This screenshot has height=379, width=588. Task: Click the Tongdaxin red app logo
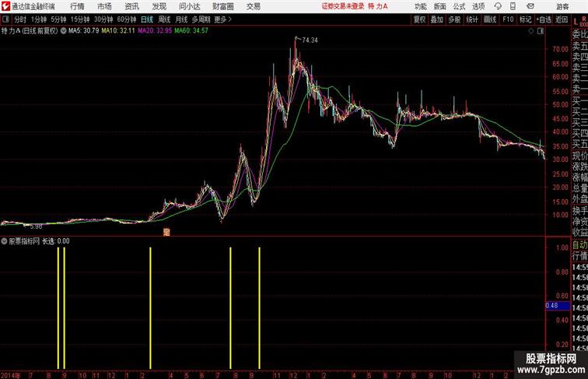click(x=6, y=6)
